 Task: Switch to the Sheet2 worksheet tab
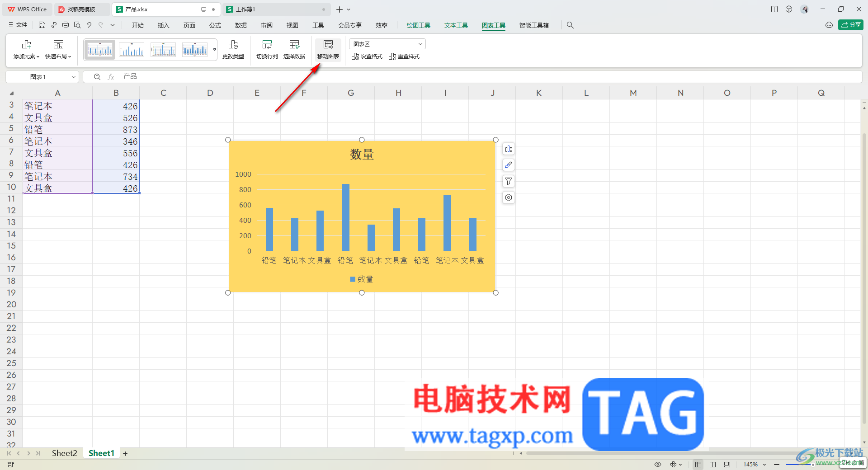pos(64,453)
